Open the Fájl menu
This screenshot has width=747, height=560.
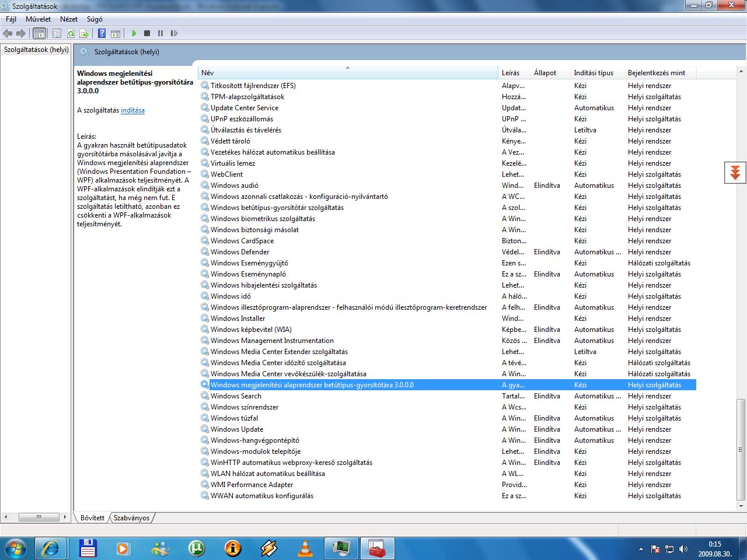(11, 19)
